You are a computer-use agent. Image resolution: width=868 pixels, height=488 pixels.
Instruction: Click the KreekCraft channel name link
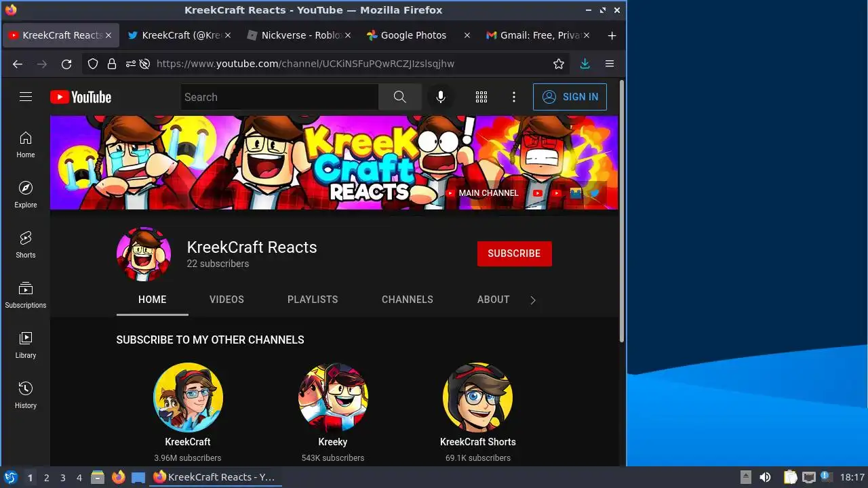tap(188, 442)
